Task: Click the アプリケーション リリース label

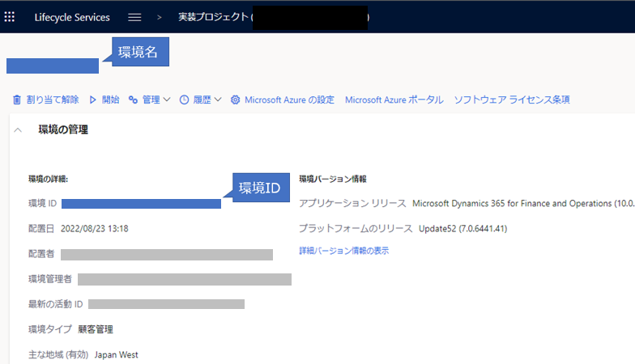Action: point(352,204)
